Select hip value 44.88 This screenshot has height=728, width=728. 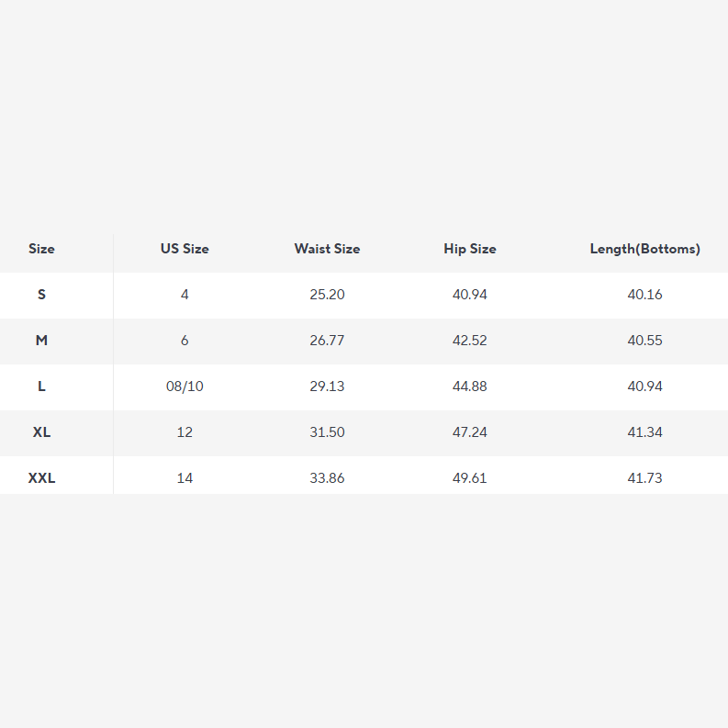pos(469,386)
